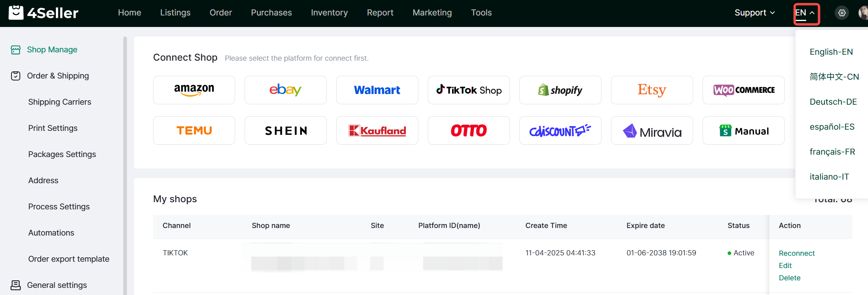This screenshot has width=868, height=295.
Task: Connect a TikTok Shop store
Action: (x=469, y=90)
